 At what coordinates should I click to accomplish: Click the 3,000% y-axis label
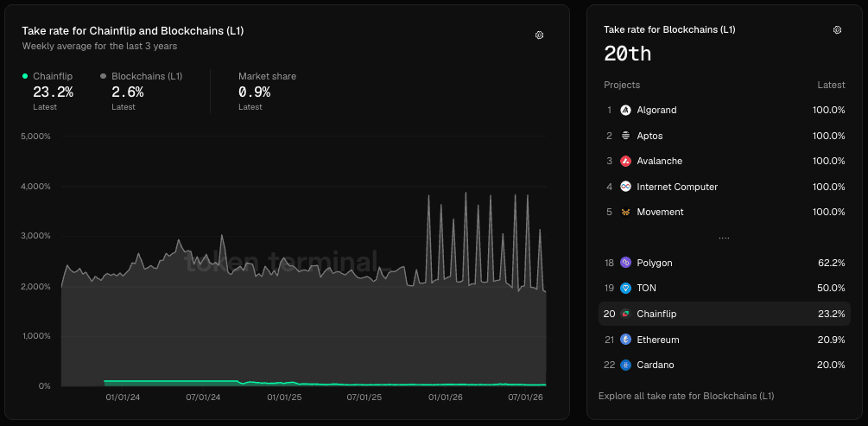pyautogui.click(x=36, y=236)
